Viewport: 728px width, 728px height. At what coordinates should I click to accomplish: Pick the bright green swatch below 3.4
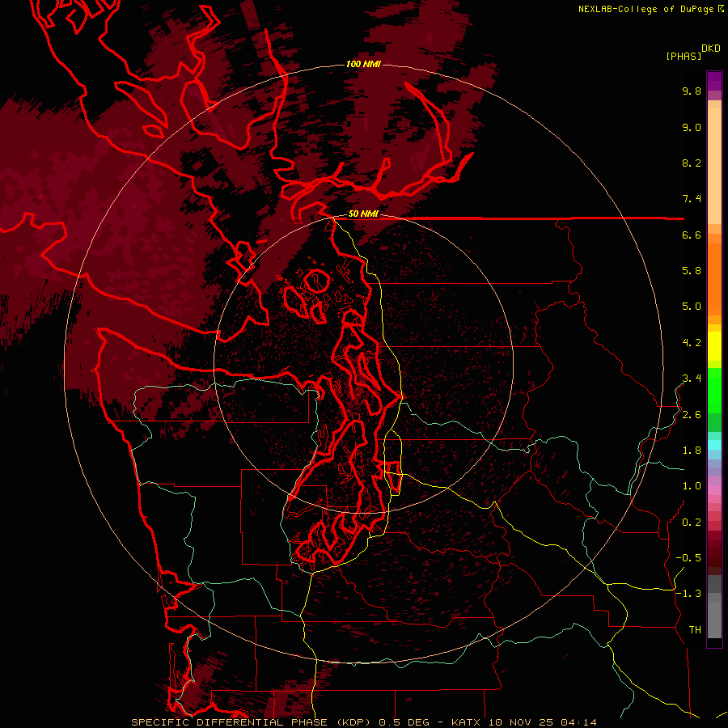714,391
